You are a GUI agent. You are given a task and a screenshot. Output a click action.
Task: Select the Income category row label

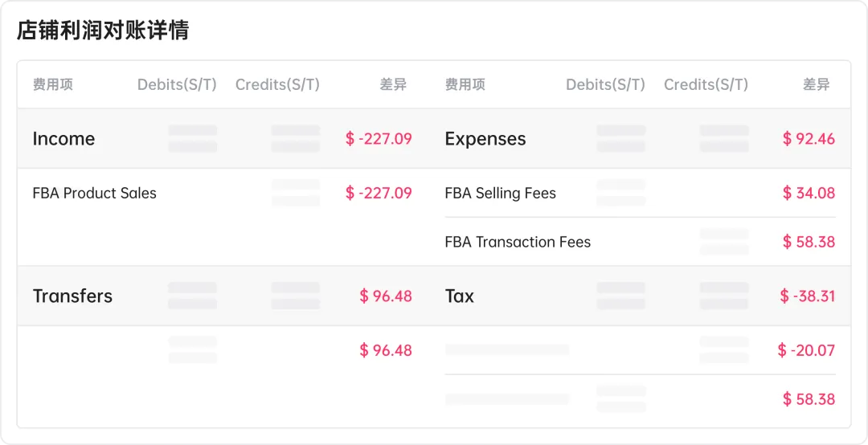[x=63, y=138]
